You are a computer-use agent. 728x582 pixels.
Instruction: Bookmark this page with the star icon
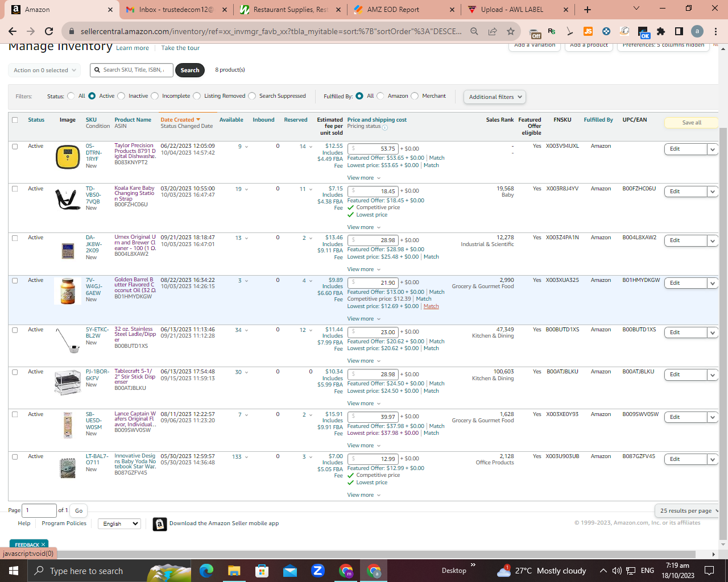click(511, 31)
